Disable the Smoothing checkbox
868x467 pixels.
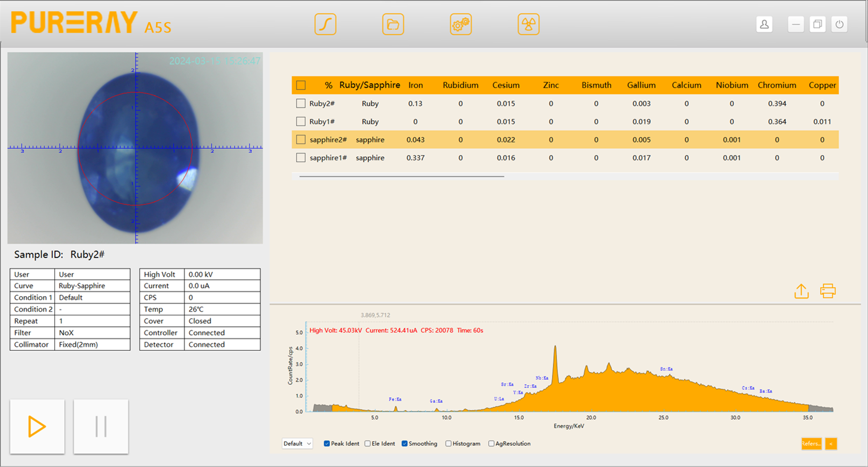pos(404,444)
